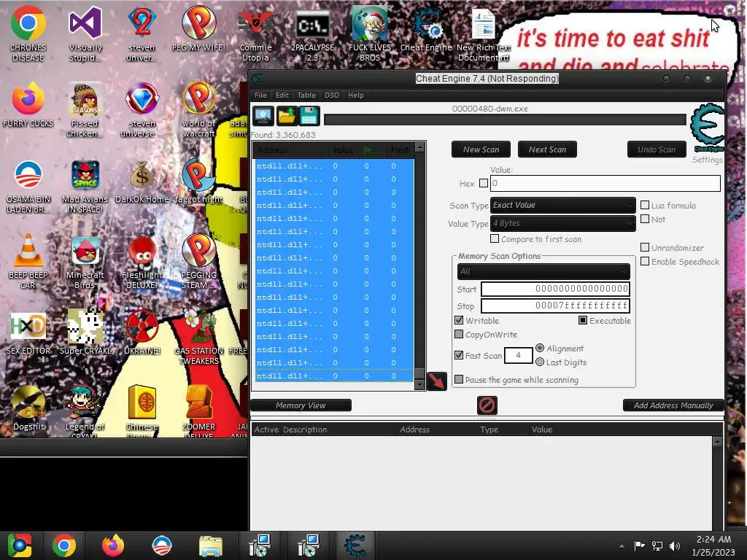Screen dimensions: 747x560
Task: Expand the Scan Type Exact Value dropdown
Action: 562,205
